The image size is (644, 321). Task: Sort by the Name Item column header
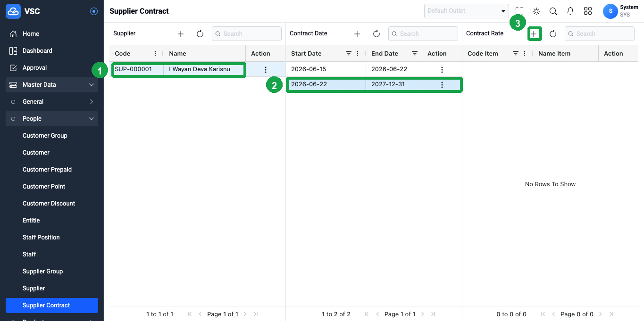coord(554,53)
